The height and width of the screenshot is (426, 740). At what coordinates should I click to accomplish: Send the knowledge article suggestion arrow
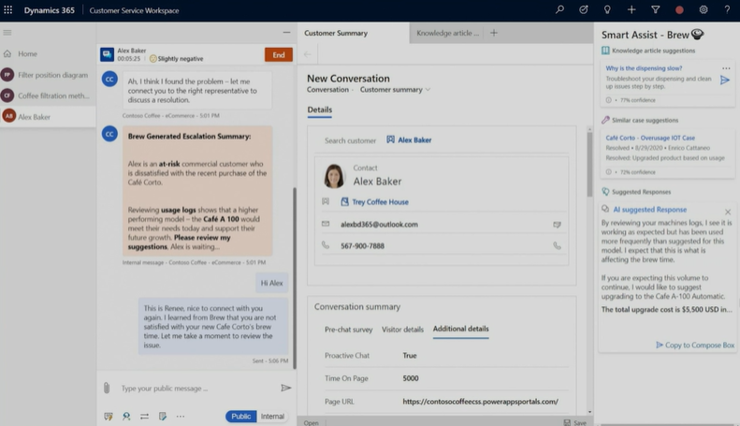tap(725, 80)
